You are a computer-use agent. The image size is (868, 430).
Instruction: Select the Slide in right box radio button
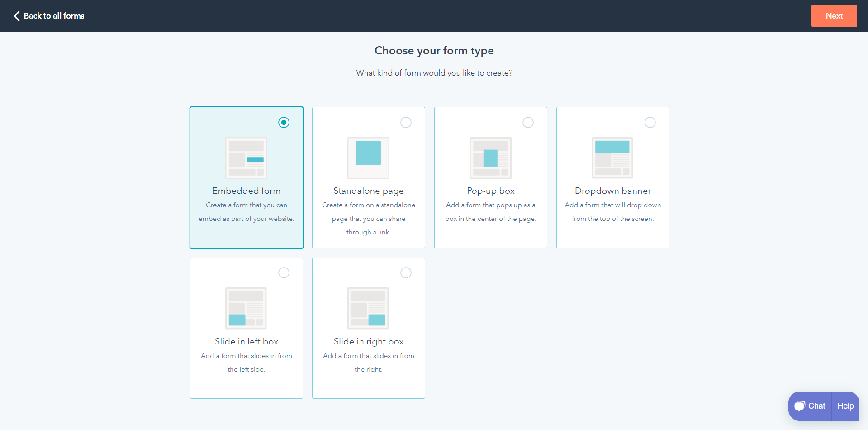pos(406,273)
